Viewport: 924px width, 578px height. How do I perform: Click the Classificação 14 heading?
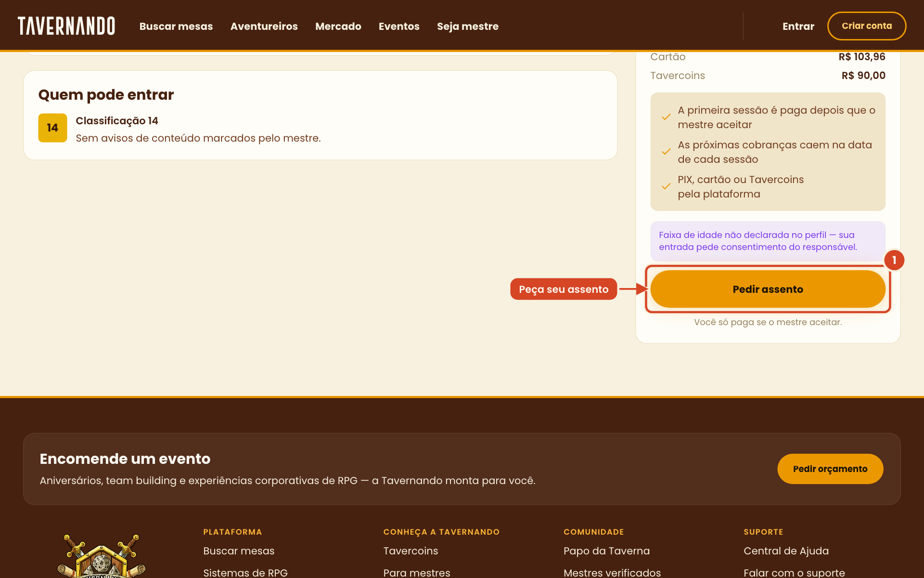point(117,121)
